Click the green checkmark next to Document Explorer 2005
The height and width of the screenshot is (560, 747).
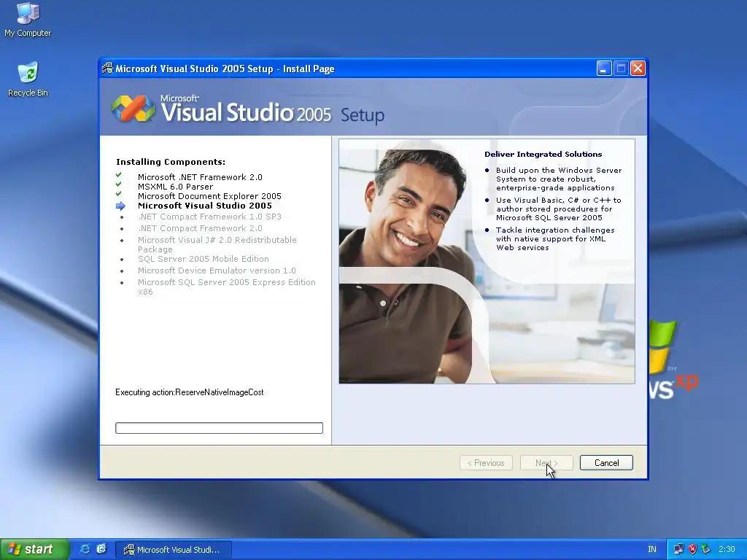point(119,194)
